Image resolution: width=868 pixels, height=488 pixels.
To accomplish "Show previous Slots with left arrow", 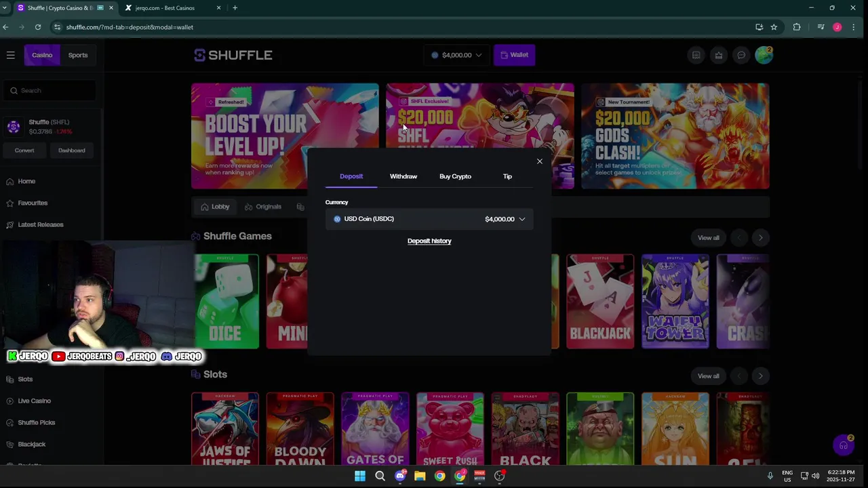I will tap(739, 376).
